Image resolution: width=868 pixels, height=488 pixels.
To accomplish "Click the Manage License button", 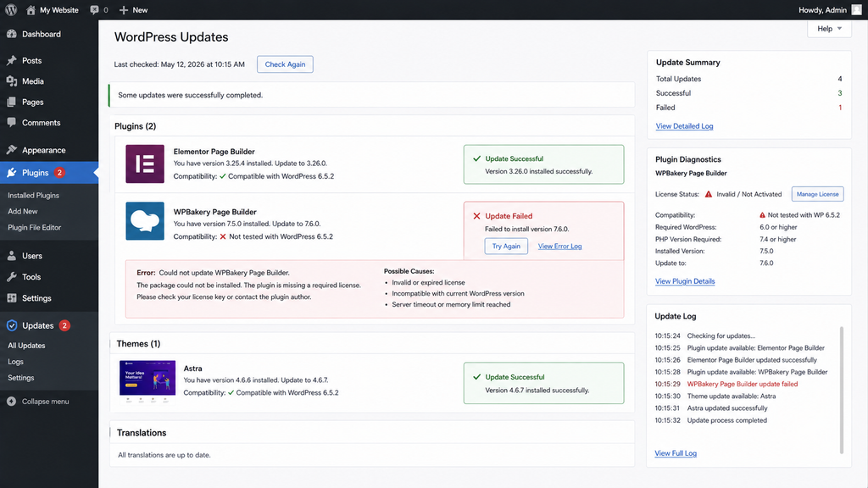I will [x=817, y=194].
